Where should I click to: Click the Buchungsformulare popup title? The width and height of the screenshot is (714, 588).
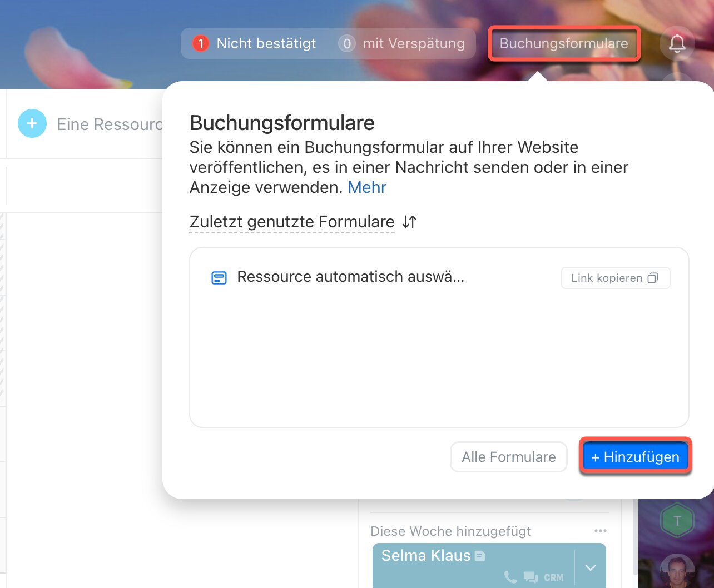pos(282,123)
